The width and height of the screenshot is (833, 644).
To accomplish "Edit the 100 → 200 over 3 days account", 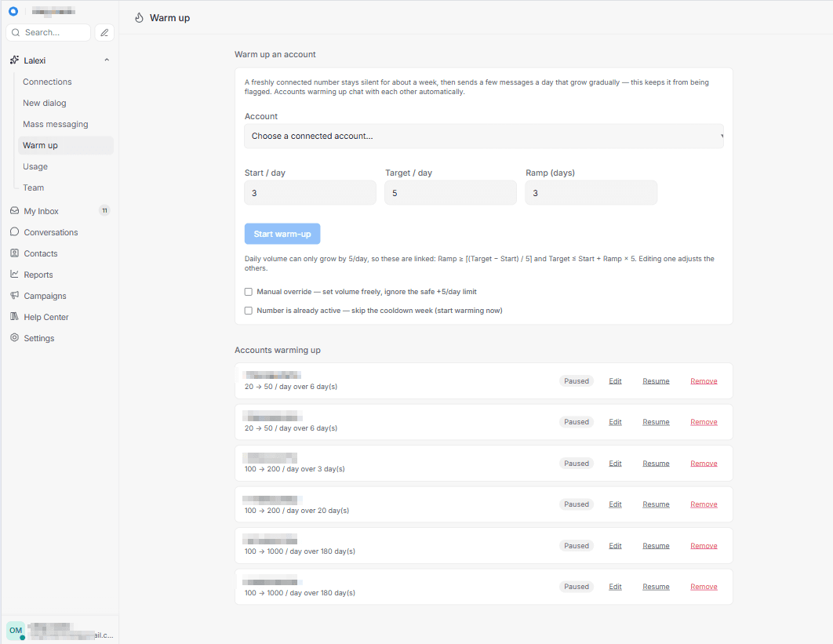I will (x=615, y=464).
